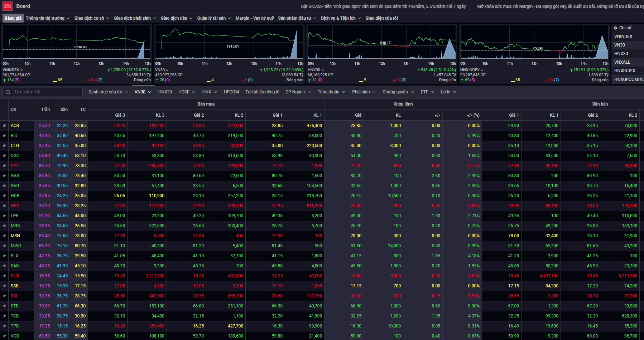Click the gear icon beside Chỉ số
The image size is (644, 340).
tap(615, 28)
